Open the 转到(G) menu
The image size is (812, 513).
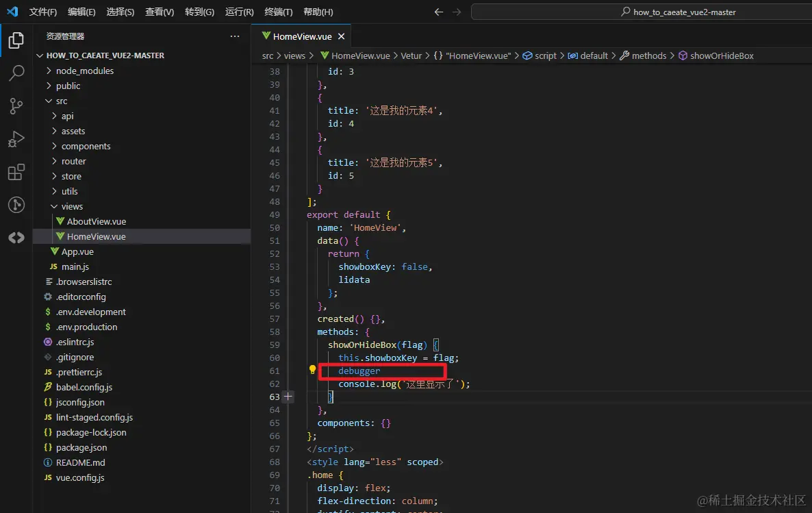click(x=199, y=12)
